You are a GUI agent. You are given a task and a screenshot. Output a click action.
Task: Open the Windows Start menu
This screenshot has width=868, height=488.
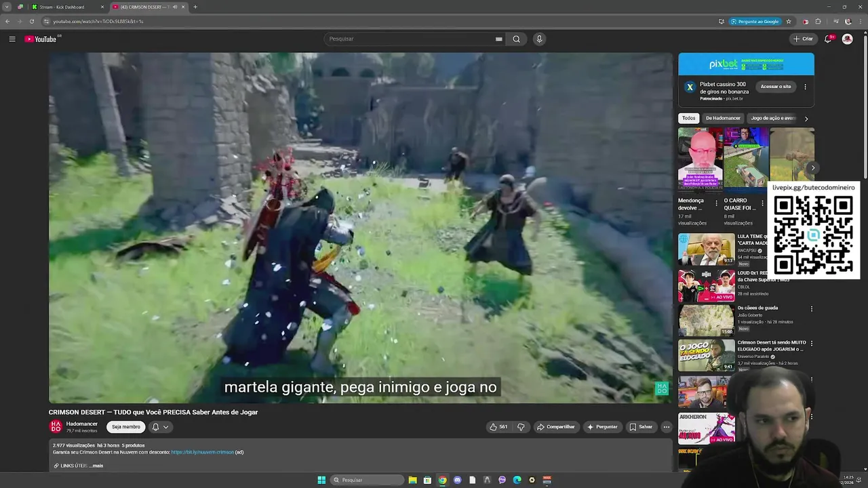tap(321, 480)
